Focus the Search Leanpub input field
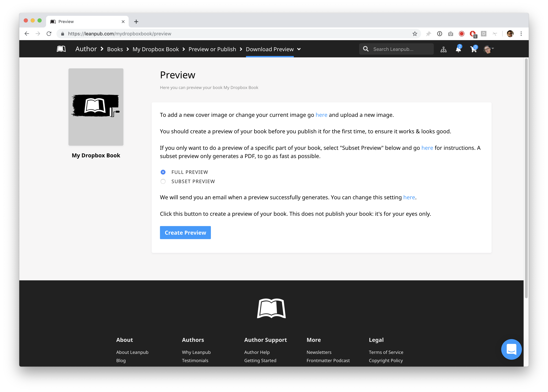548x392 pixels. click(401, 49)
